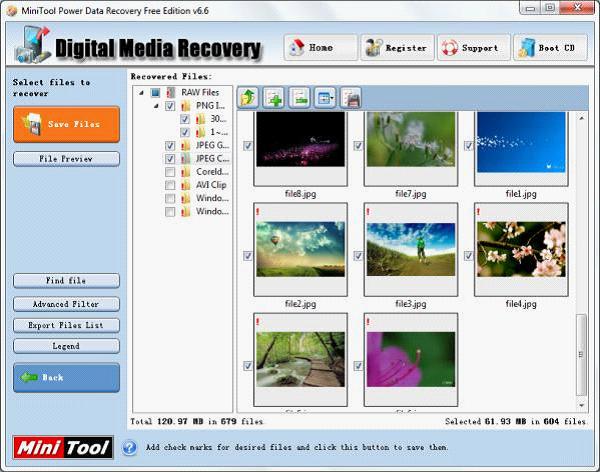Uncheck the JPEG C... checkbox
The width and height of the screenshot is (600, 473).
170,159
